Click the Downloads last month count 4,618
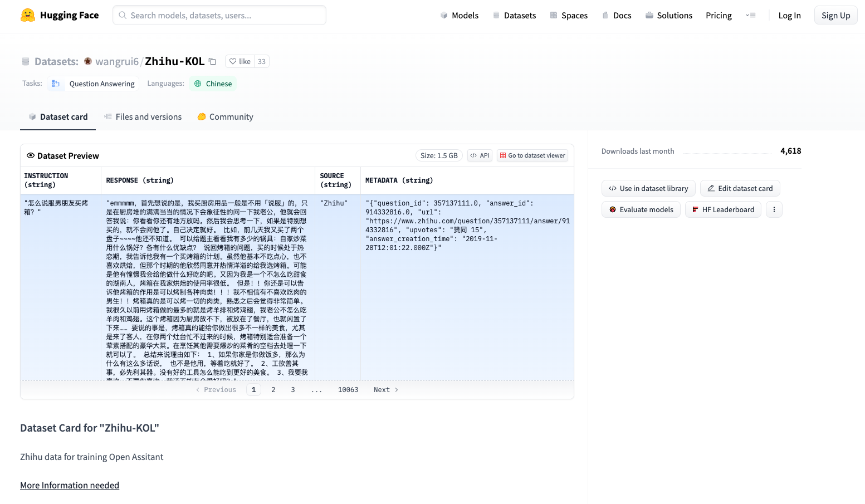The height and width of the screenshot is (504, 865). click(790, 151)
